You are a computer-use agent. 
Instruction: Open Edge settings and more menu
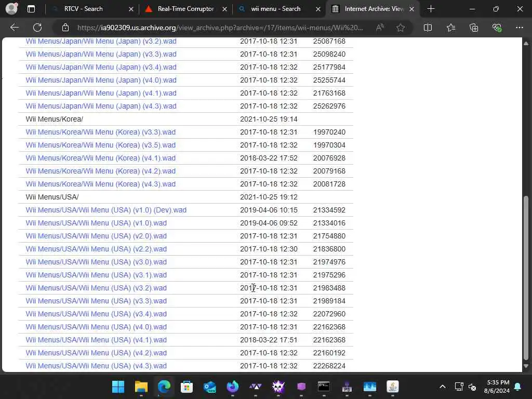[x=520, y=28]
